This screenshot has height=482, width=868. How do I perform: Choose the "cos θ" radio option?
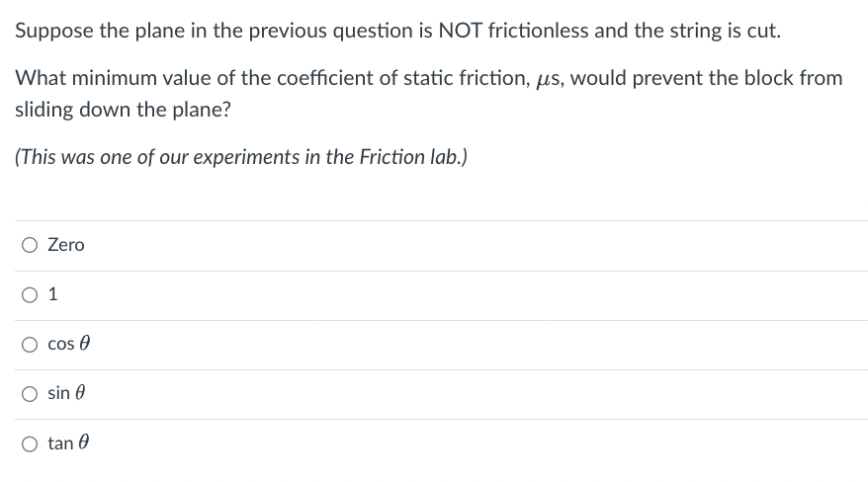[x=30, y=345]
